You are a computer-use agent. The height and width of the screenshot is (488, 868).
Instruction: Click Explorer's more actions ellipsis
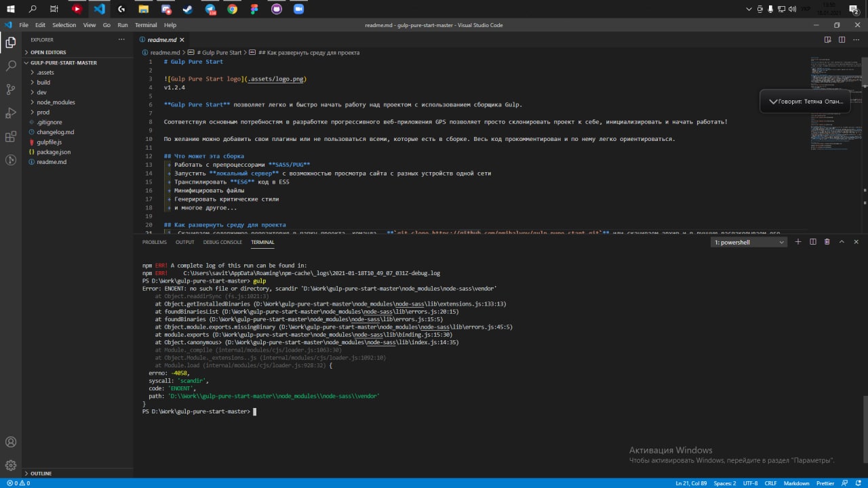tap(122, 39)
